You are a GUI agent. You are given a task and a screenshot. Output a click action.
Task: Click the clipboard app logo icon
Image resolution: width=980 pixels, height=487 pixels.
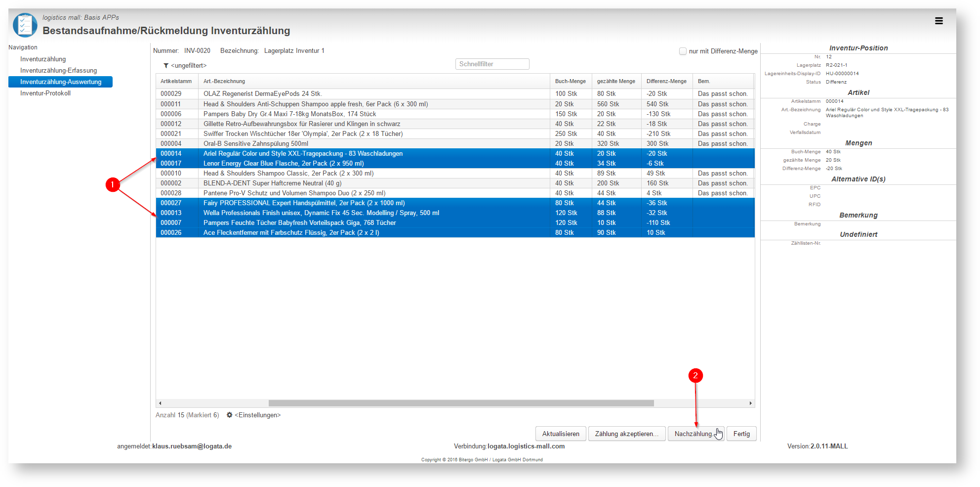coord(25,25)
